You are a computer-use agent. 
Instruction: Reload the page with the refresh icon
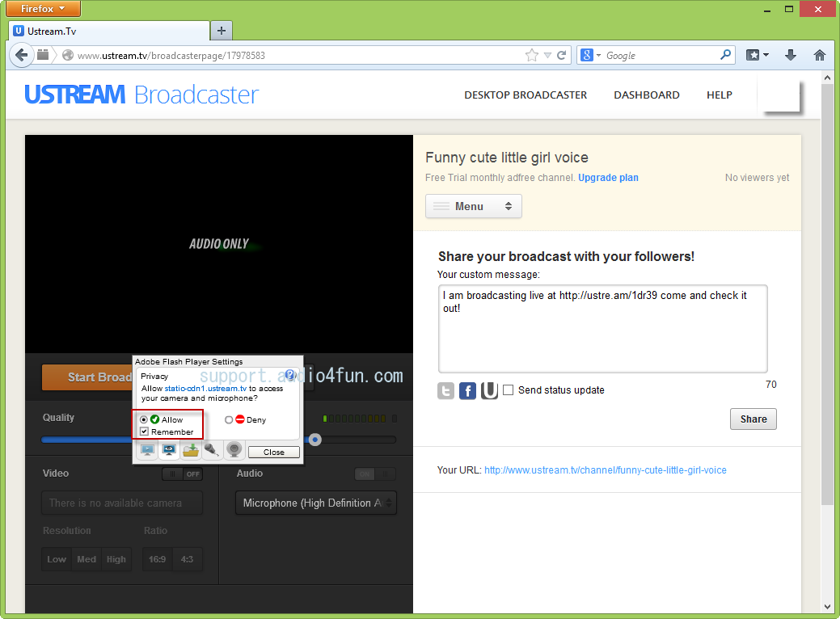coord(561,55)
